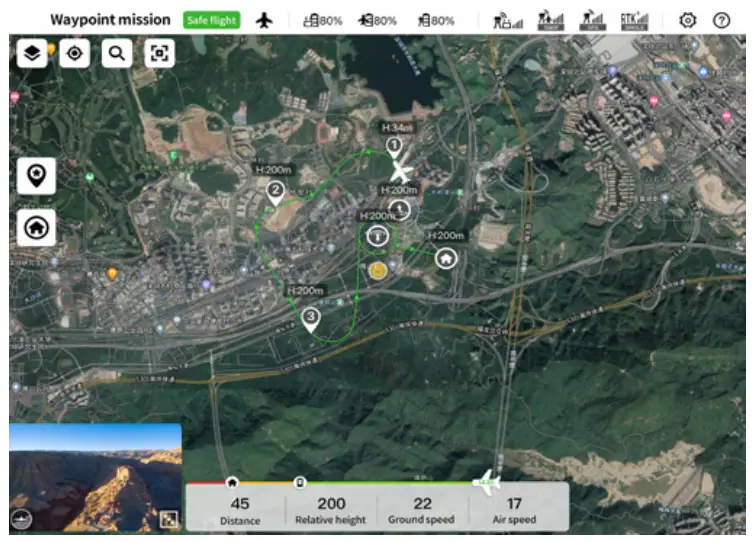The width and height of the screenshot is (755, 542).
Task: Click the Ground speed 22 readout
Action: pos(422,511)
